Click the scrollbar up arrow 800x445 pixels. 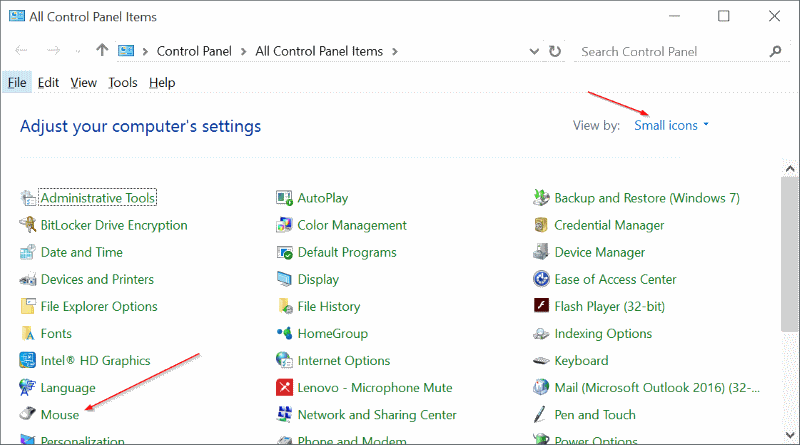click(x=790, y=168)
